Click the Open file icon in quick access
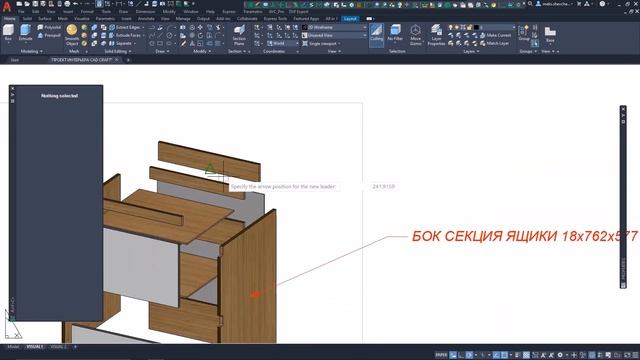Viewport: 640px width, 360px height. tap(27, 4)
